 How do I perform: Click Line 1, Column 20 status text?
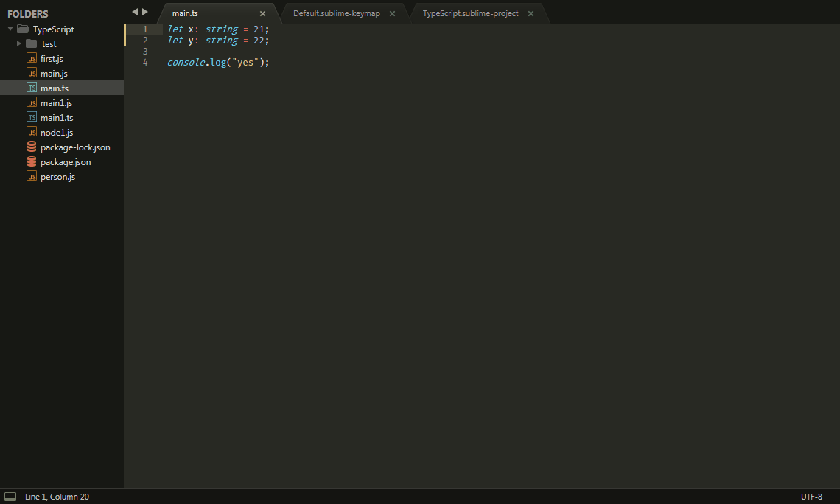pos(57,497)
